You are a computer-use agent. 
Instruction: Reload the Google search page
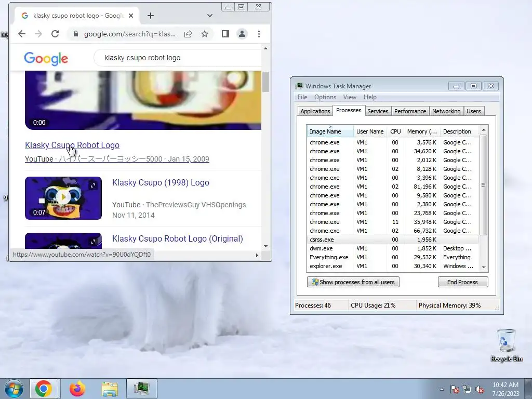(55, 34)
